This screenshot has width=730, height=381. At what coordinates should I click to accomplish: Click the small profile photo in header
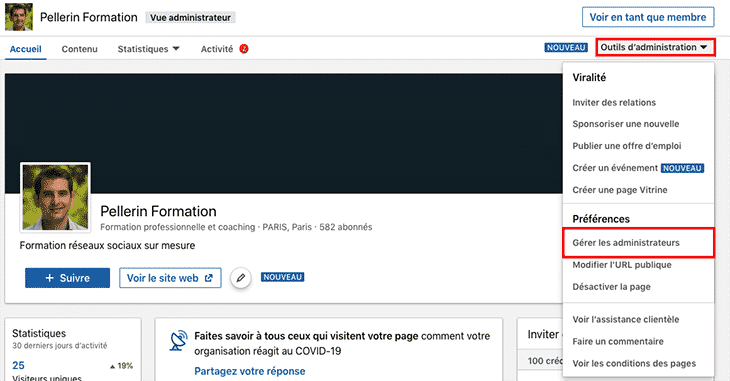coord(19,17)
